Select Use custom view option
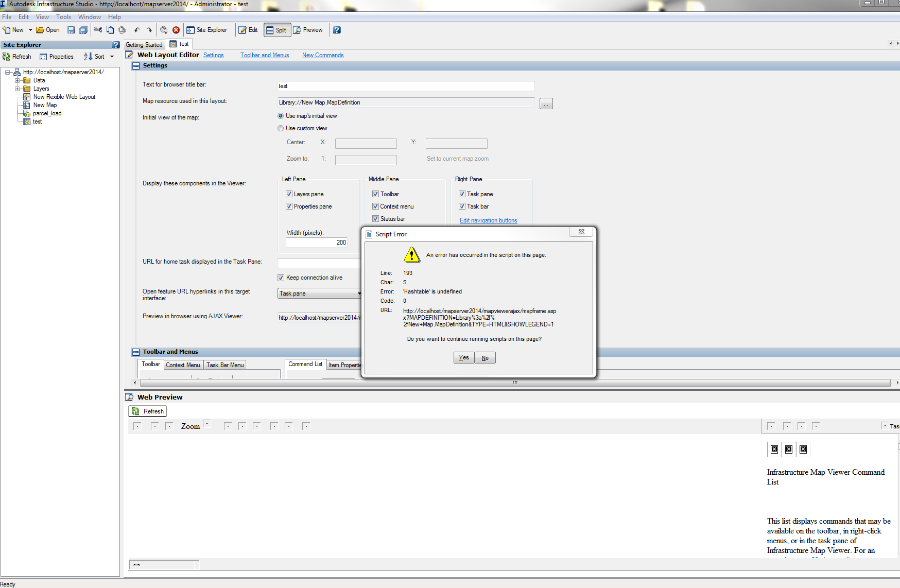900x588 pixels. 281,128
